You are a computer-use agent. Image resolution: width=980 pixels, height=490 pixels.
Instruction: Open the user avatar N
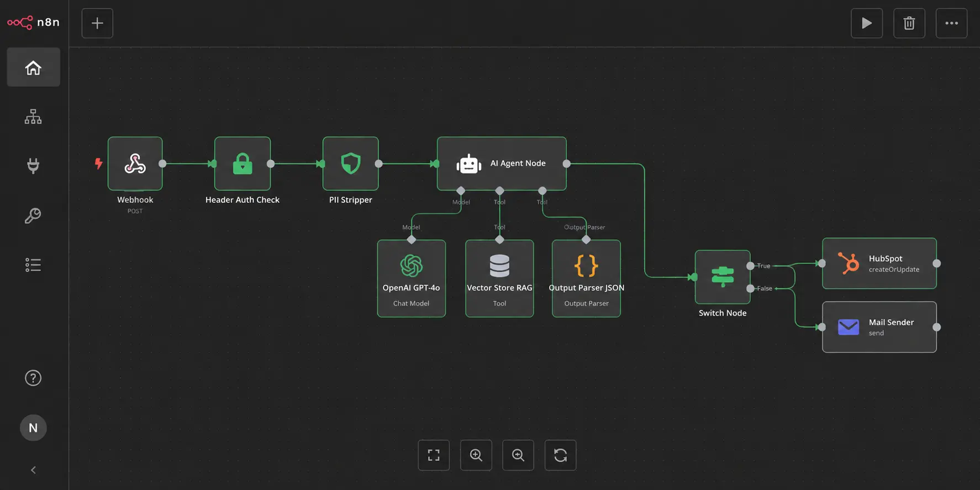[33, 428]
